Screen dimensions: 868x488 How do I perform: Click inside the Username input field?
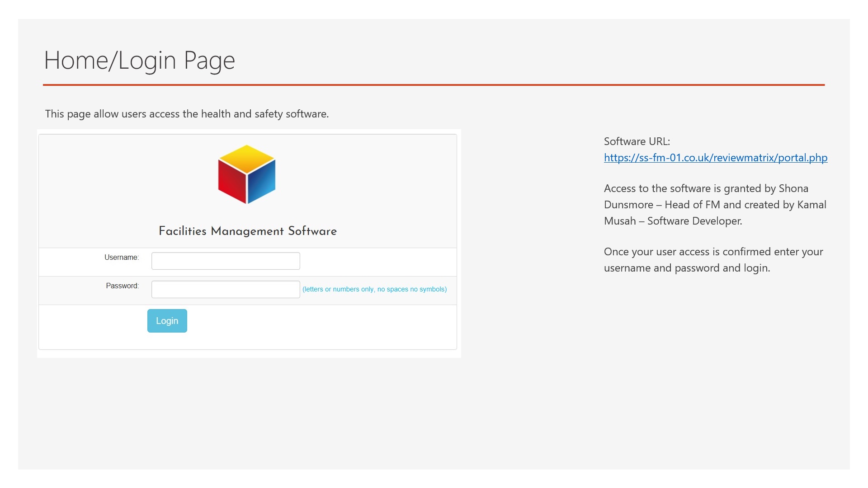coord(225,261)
